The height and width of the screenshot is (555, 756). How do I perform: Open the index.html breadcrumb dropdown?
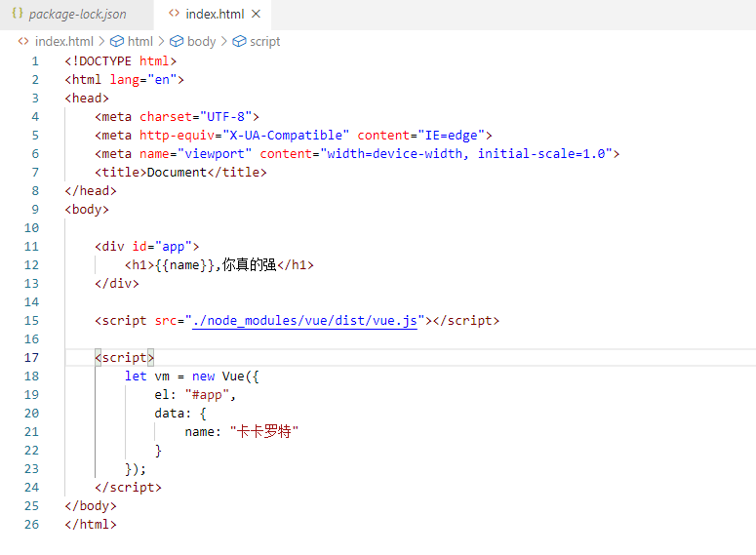coord(63,42)
